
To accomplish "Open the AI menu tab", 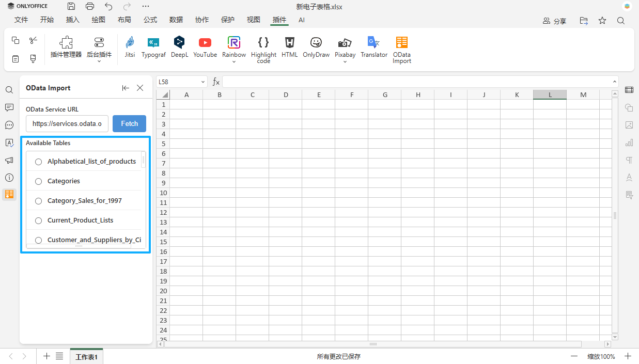I will tap(301, 20).
